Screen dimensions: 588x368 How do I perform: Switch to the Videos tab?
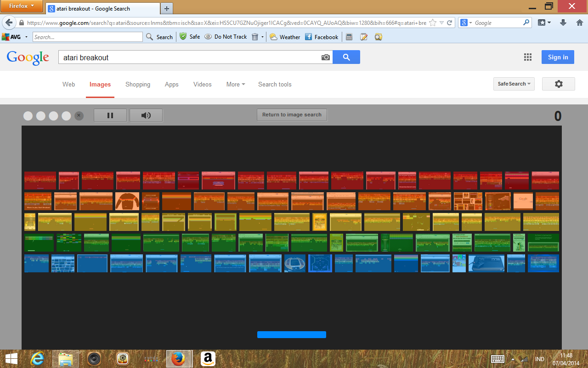click(x=203, y=85)
